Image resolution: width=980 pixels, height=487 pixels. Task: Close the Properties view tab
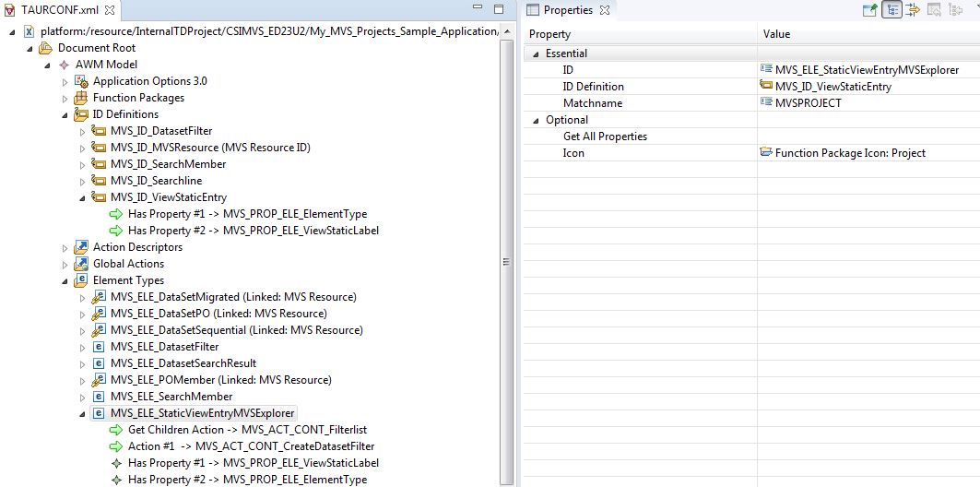coord(605,10)
